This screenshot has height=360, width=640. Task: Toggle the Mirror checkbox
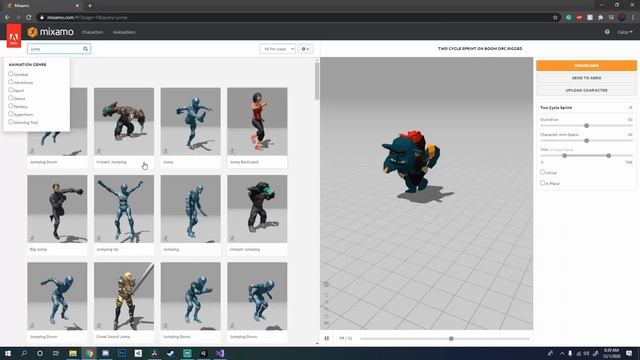542,172
